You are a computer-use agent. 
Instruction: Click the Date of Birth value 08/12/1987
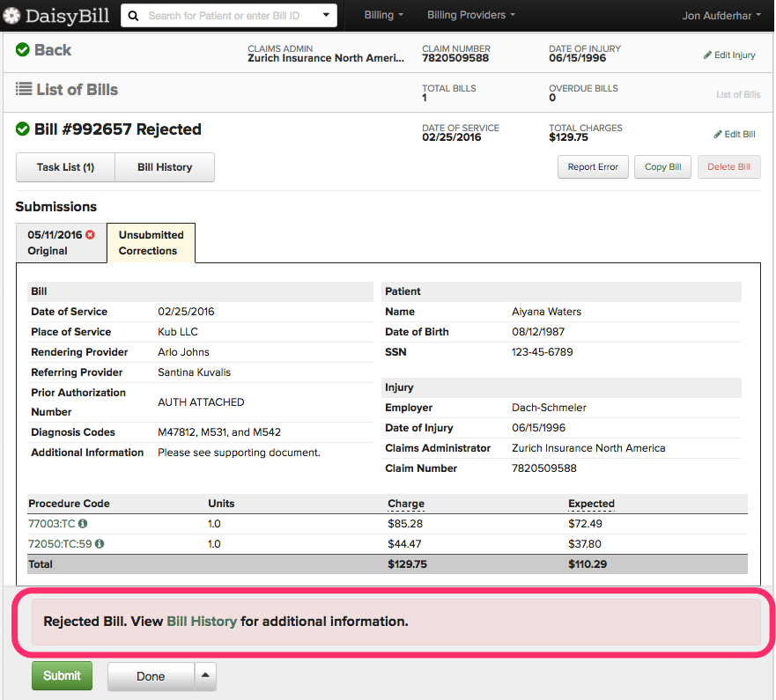[538, 332]
